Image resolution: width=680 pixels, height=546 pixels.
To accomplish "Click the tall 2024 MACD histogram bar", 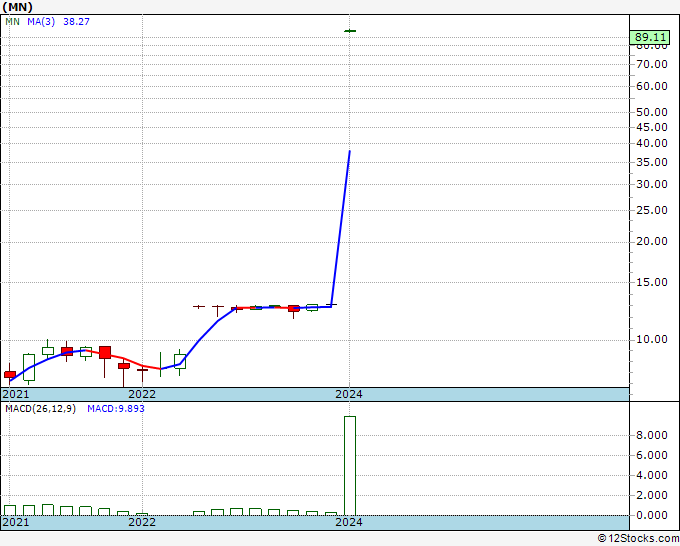I will click(350, 466).
